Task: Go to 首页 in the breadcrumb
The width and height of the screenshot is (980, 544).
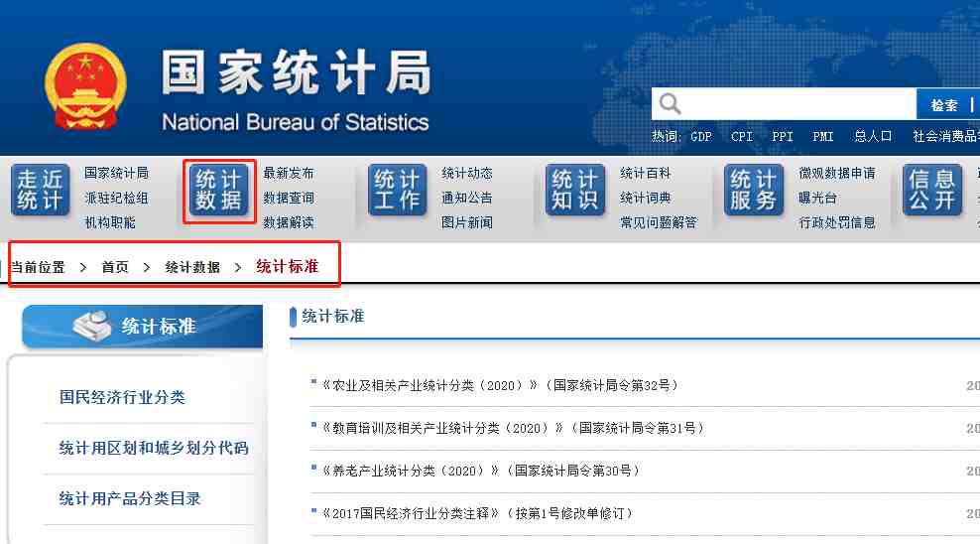Action: tap(115, 267)
